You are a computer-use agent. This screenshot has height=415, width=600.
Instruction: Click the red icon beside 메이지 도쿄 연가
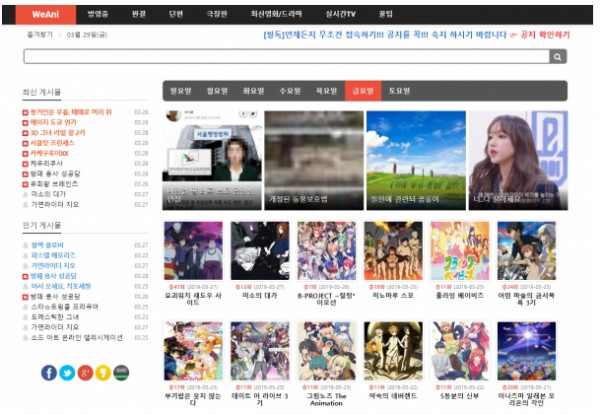point(25,123)
